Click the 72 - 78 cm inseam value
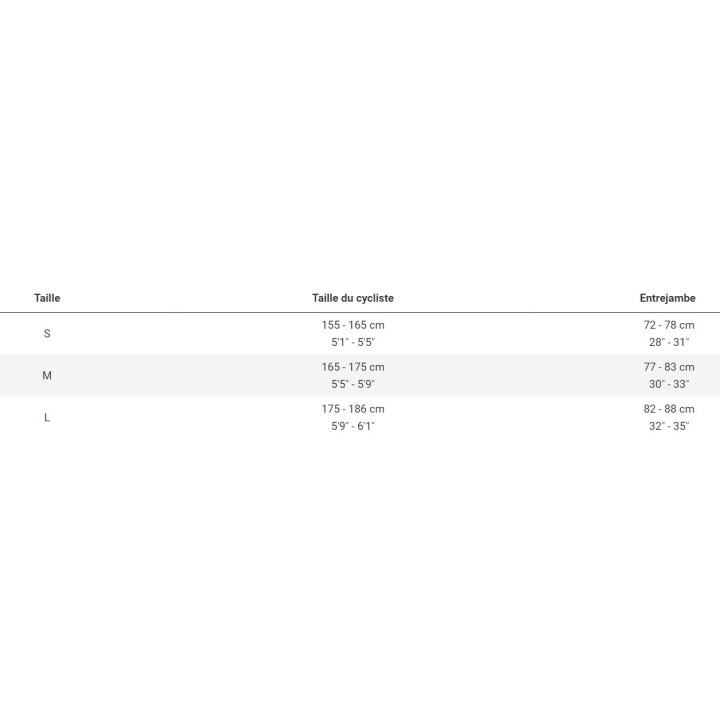 (x=669, y=326)
